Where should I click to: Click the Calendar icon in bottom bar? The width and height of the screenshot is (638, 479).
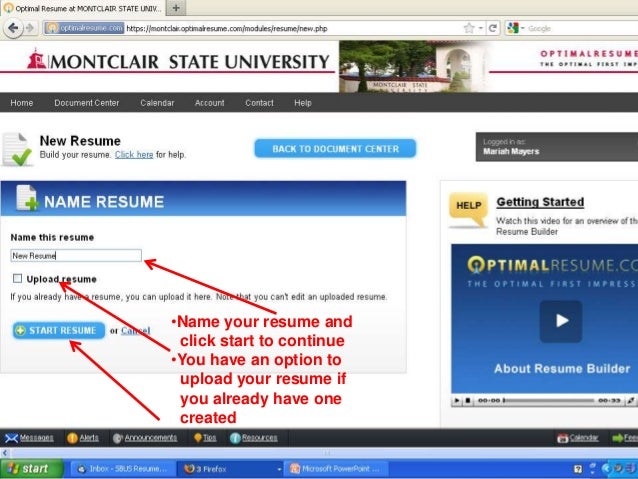(562, 438)
